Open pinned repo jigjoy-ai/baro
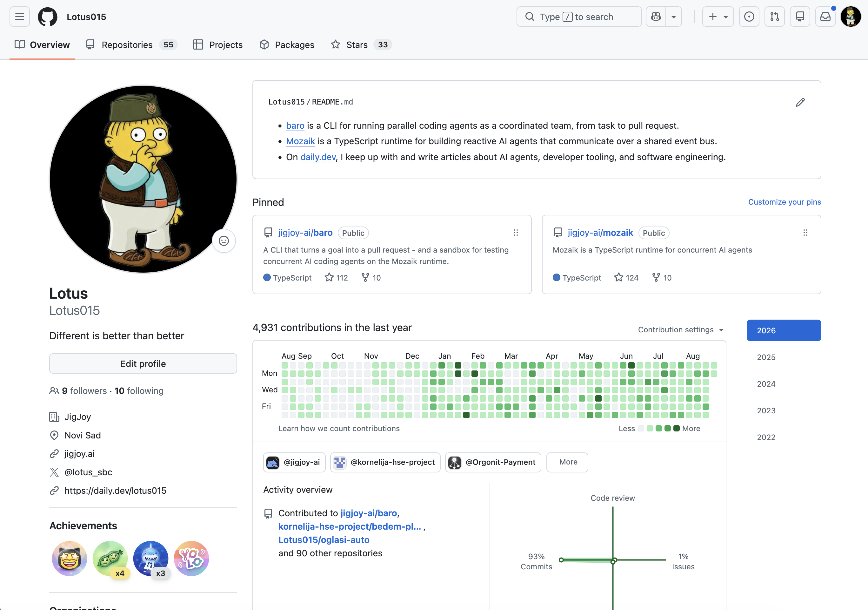Image resolution: width=868 pixels, height=610 pixels. point(305,233)
